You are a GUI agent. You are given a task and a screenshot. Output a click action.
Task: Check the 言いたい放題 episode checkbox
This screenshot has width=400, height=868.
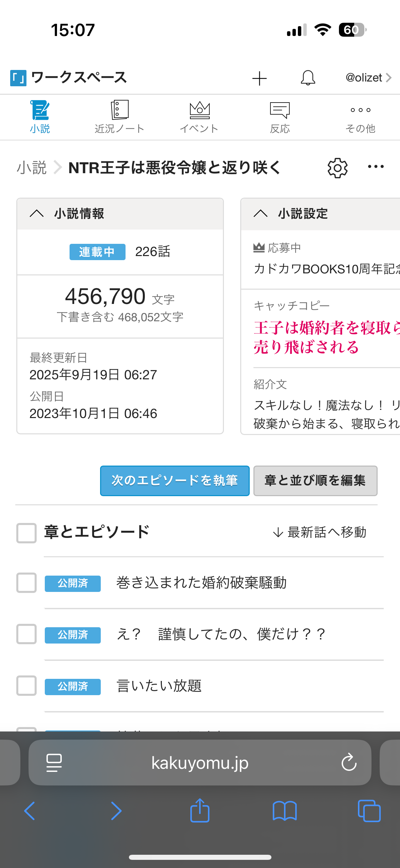(x=26, y=686)
